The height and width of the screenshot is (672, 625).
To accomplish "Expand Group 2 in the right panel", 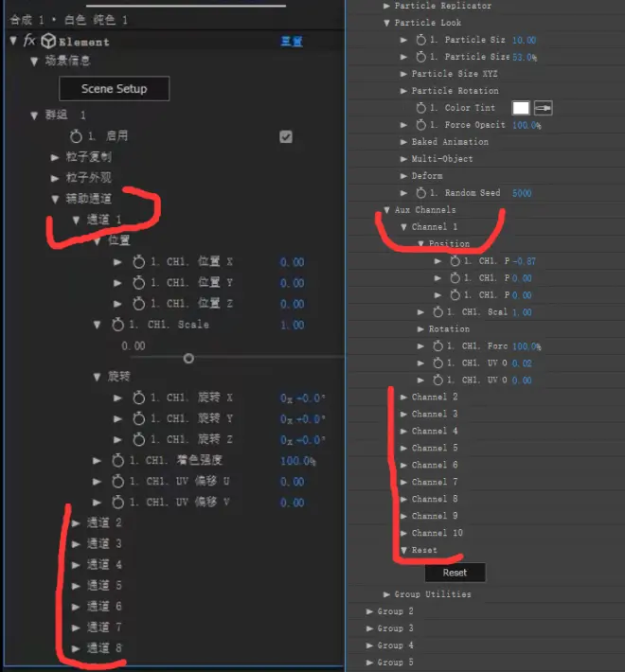I will [369, 611].
